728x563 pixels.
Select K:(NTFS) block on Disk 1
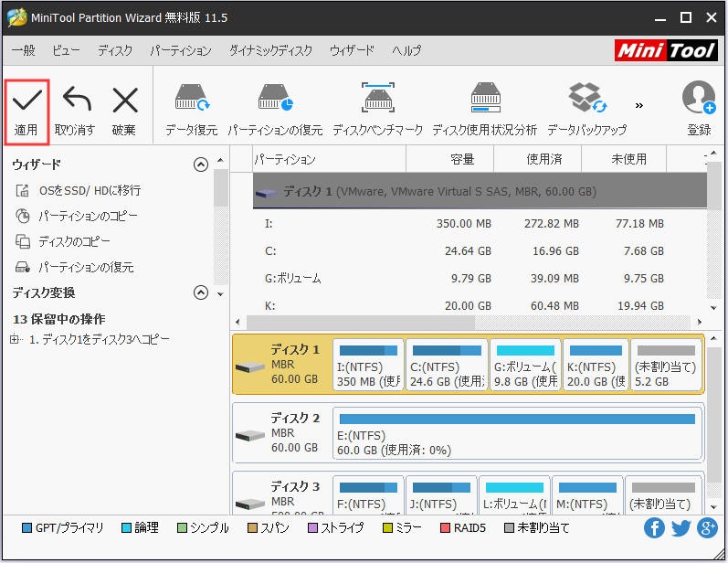point(596,365)
